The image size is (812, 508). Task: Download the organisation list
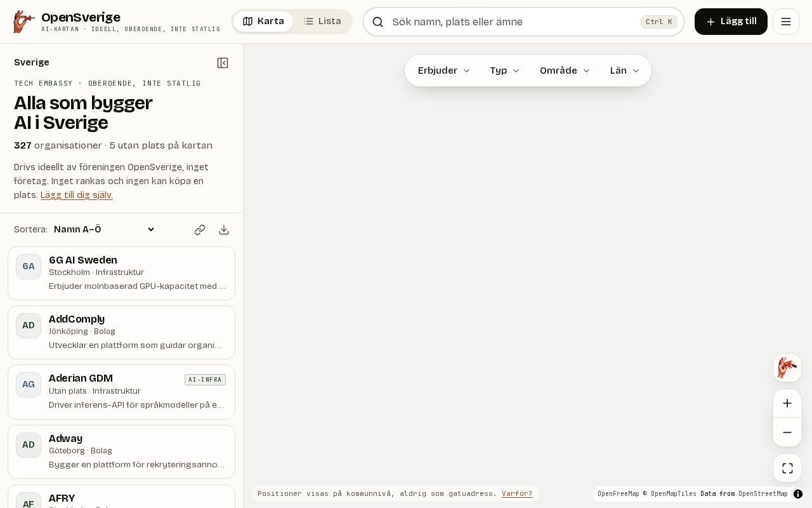[224, 230]
